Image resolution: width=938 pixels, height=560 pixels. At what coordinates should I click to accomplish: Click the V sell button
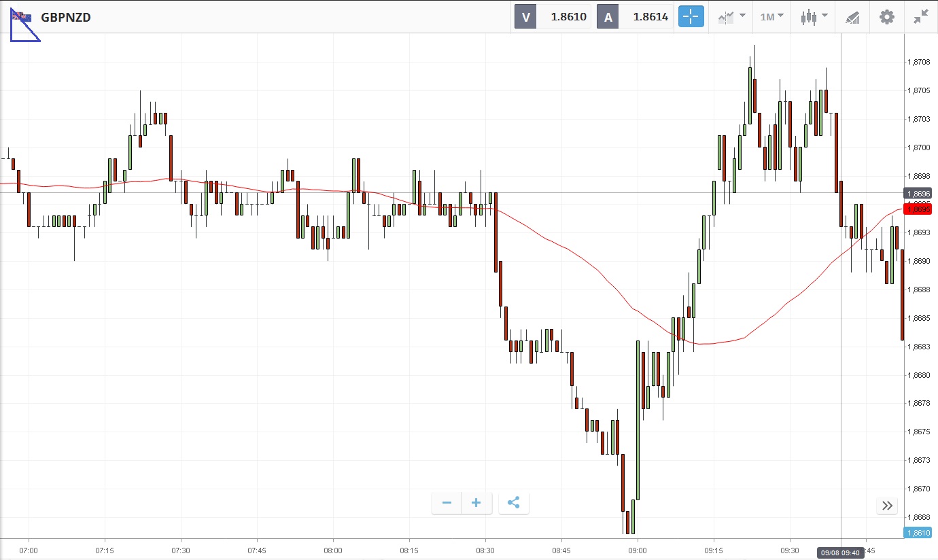coord(525,17)
